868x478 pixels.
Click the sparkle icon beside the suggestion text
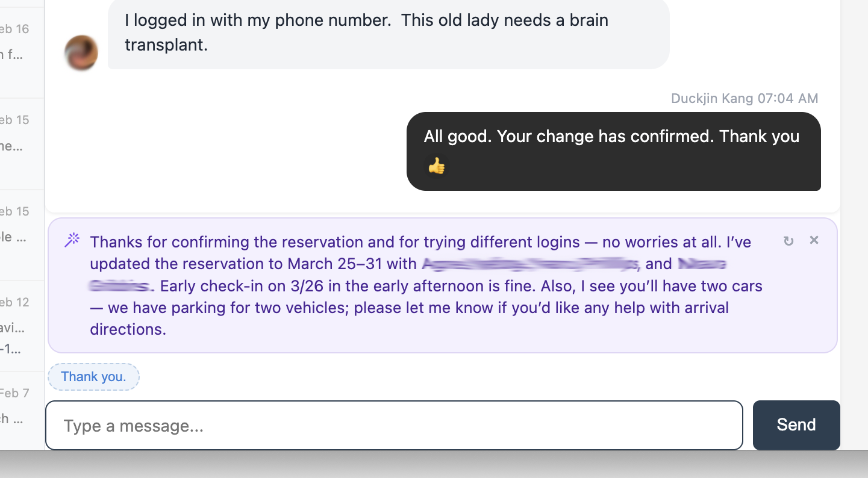[x=72, y=238]
